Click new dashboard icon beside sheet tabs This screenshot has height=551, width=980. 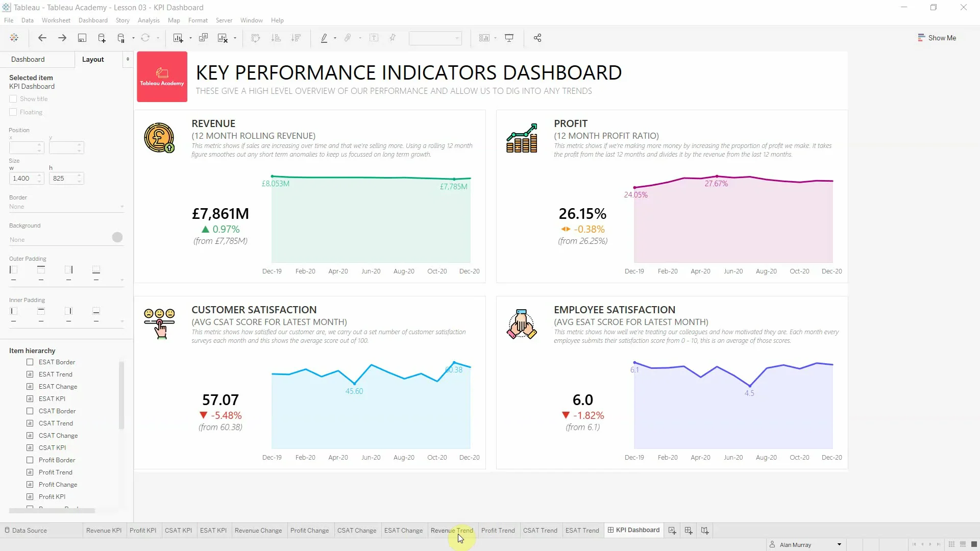689,531
